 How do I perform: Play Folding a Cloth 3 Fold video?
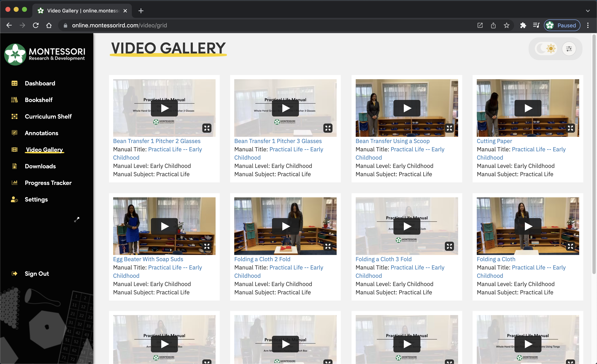click(407, 226)
